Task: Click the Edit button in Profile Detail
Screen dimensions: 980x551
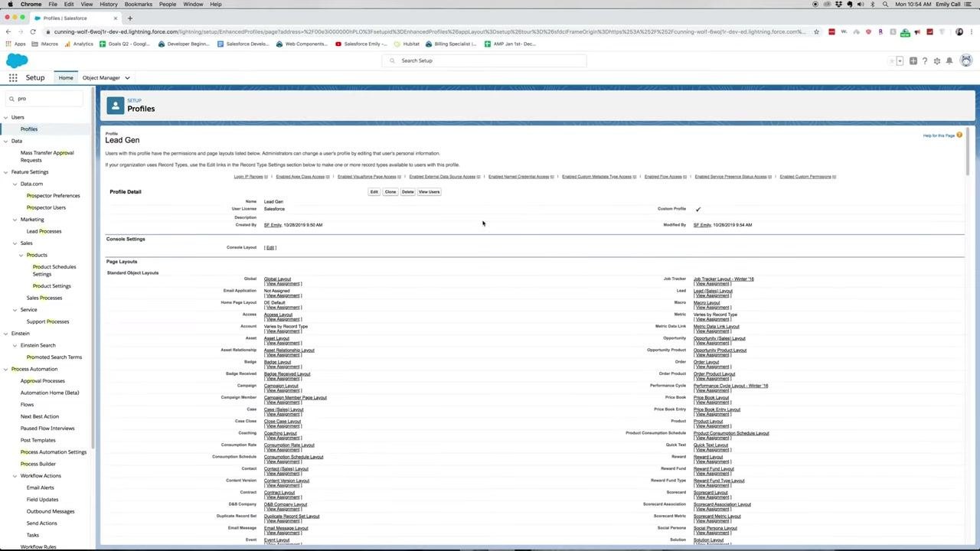Action: pos(374,192)
